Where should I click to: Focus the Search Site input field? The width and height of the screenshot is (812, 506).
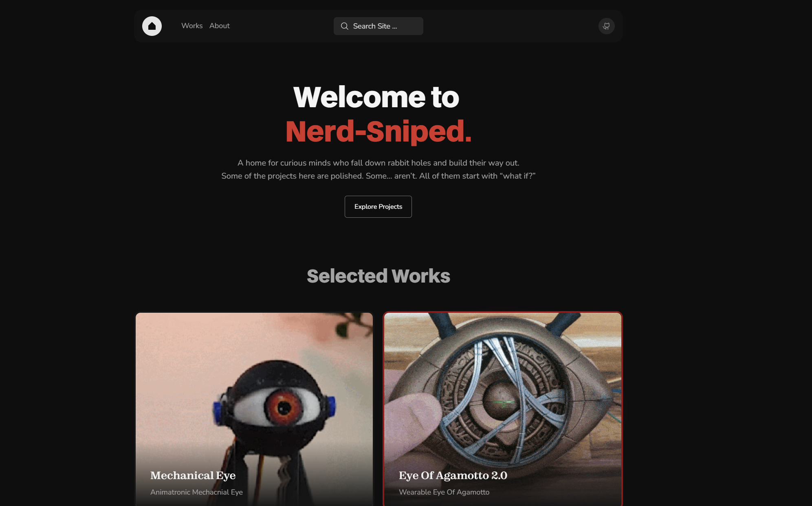[x=378, y=26]
